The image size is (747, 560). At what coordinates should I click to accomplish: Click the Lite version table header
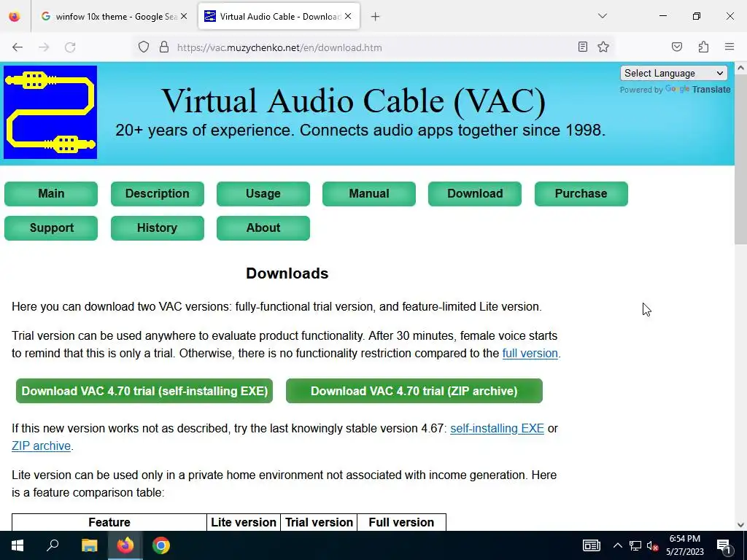click(244, 522)
